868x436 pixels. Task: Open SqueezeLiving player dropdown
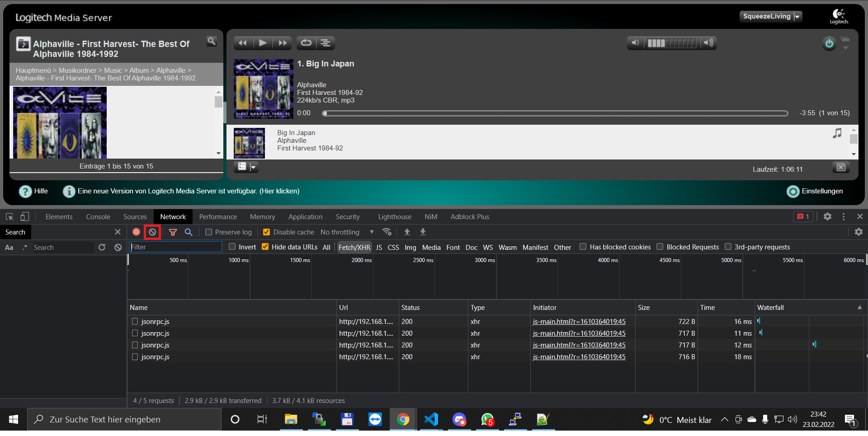coord(770,17)
